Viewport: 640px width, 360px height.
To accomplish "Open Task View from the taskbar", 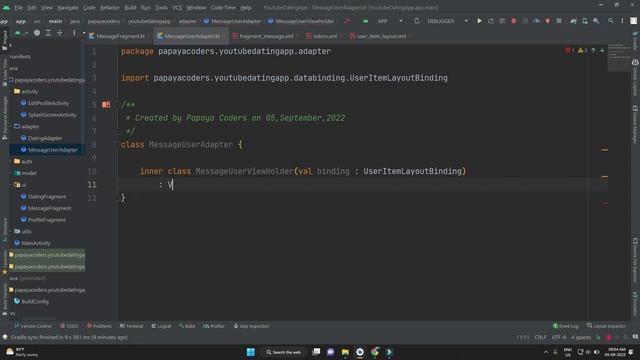I will [x=316, y=352].
